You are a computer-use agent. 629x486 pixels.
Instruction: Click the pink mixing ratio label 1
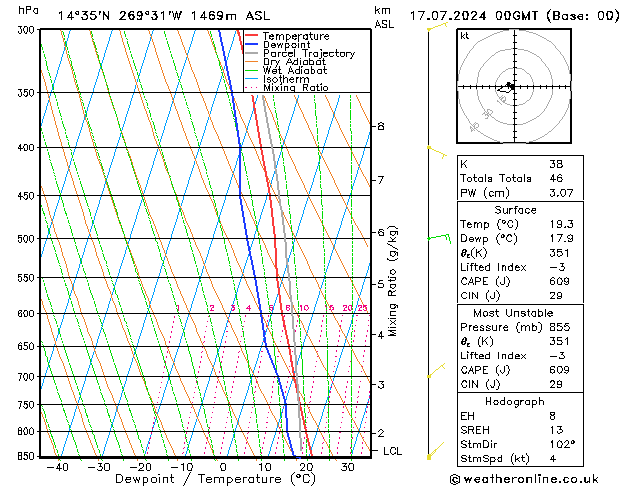point(178,308)
